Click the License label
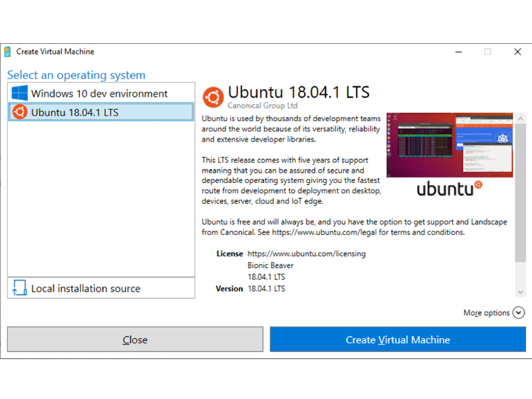Screen dimensions: 532x399 [229, 254]
